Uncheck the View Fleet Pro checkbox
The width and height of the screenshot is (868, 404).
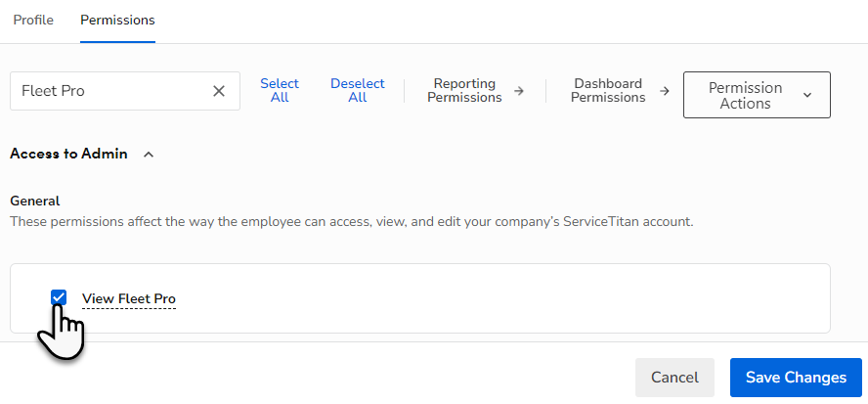[x=59, y=297]
